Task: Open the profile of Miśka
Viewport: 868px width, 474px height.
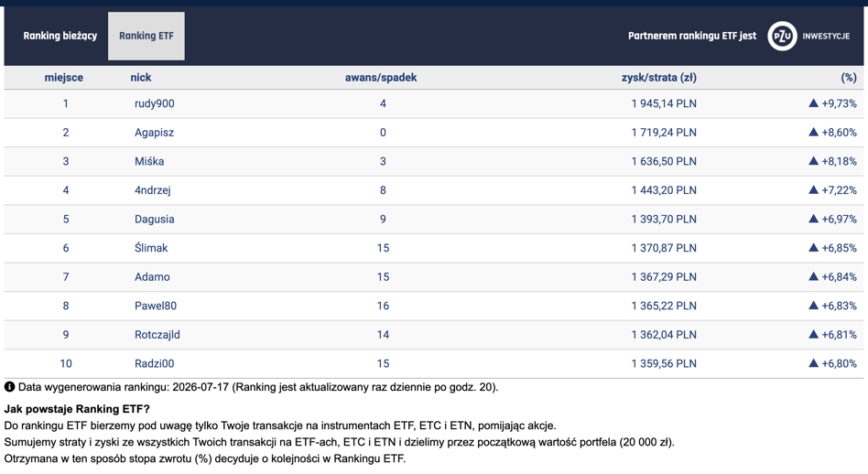Action: pyautogui.click(x=149, y=161)
